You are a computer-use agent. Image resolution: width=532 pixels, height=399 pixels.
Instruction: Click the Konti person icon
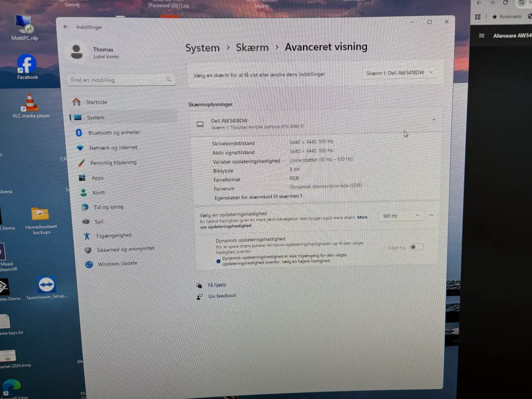pyautogui.click(x=84, y=192)
